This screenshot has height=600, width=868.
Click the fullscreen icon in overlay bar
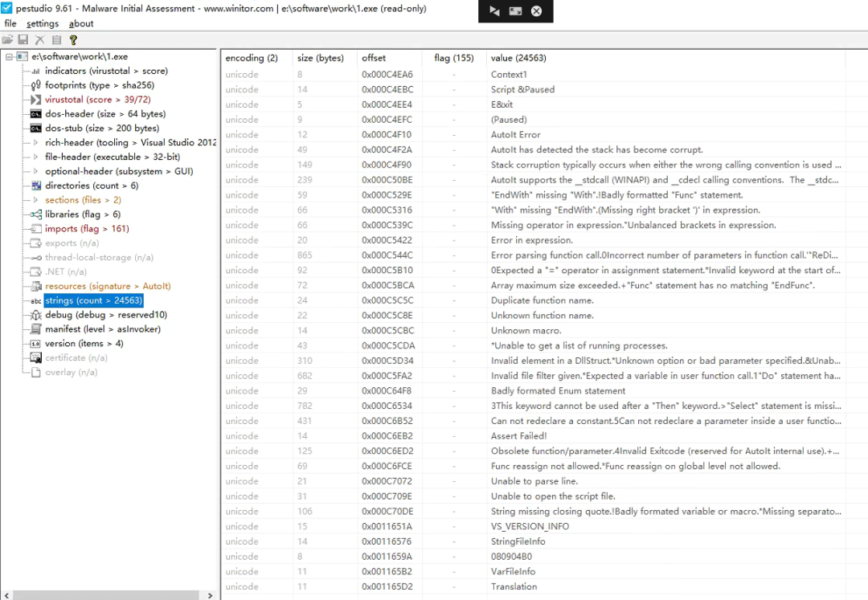coord(515,11)
